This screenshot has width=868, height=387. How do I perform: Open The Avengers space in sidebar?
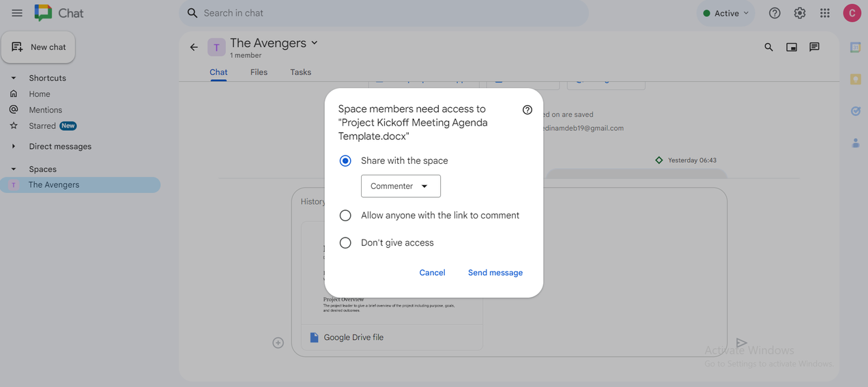81,185
